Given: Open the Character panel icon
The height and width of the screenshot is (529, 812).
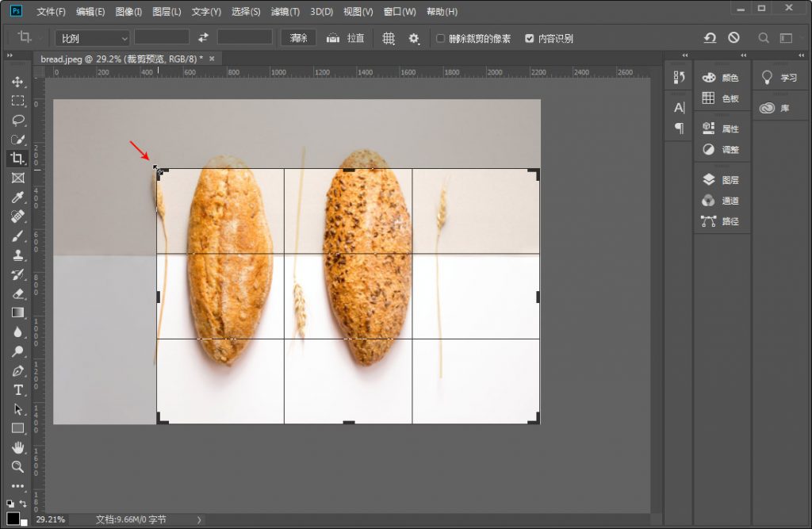Looking at the screenshot, I should [x=679, y=108].
